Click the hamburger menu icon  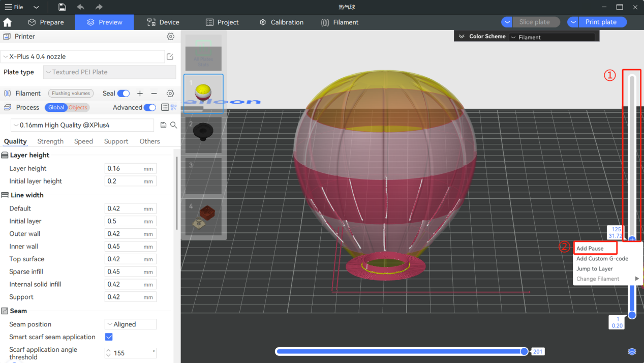pos(8,7)
